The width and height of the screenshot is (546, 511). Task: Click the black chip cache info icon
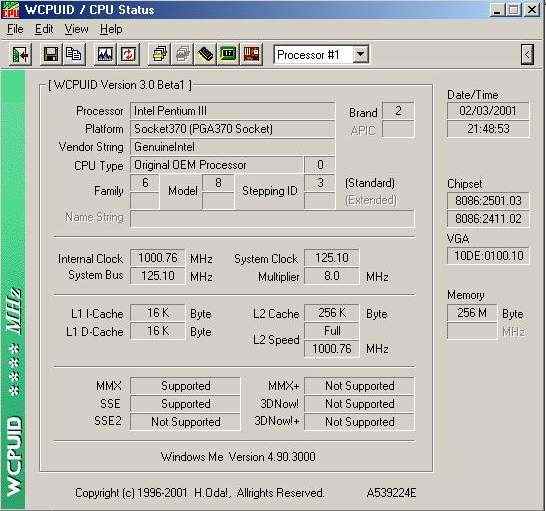(205, 54)
